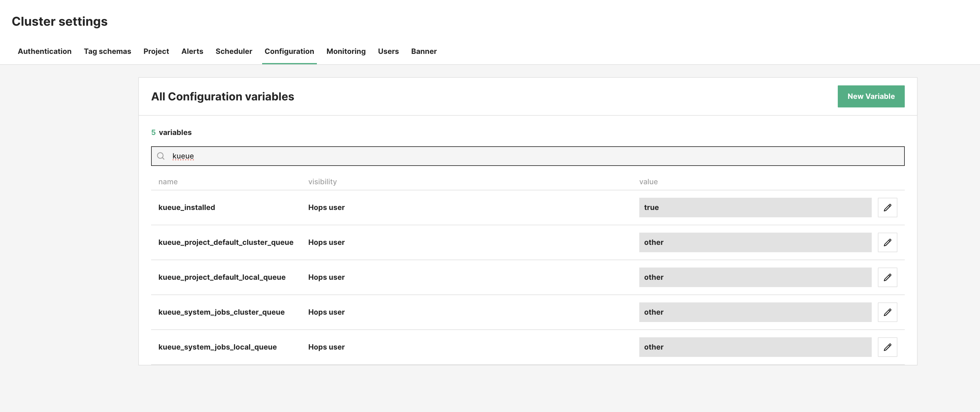Screen dimensions: 980x412
Task: Switch to the Alerts tab
Action: point(192,51)
